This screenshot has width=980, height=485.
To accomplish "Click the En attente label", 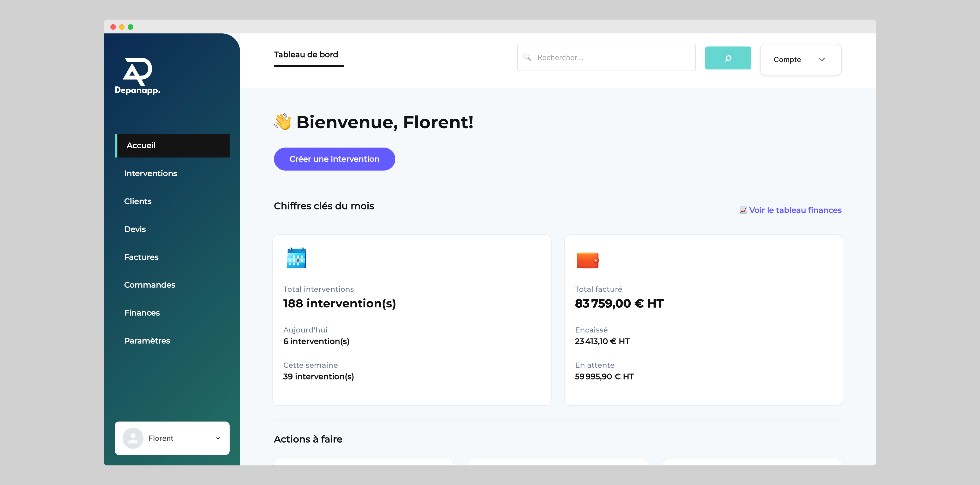I will [595, 365].
